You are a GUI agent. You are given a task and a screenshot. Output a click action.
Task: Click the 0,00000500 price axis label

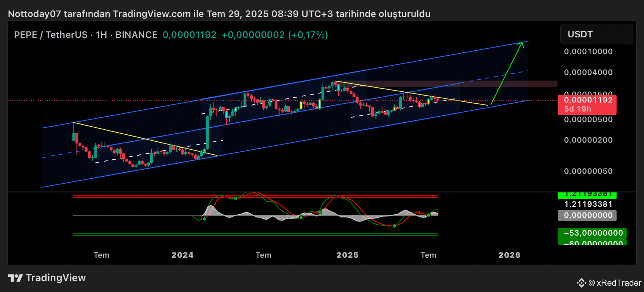point(588,120)
